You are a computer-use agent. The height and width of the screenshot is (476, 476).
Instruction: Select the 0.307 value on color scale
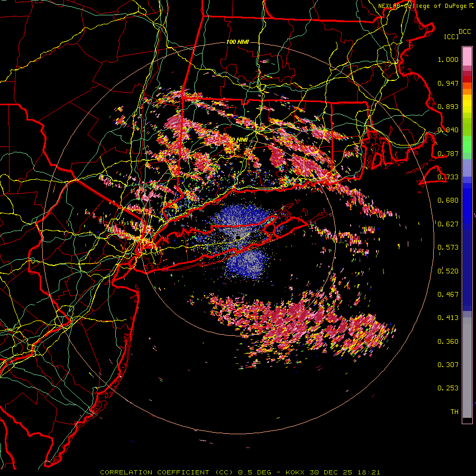click(448, 365)
